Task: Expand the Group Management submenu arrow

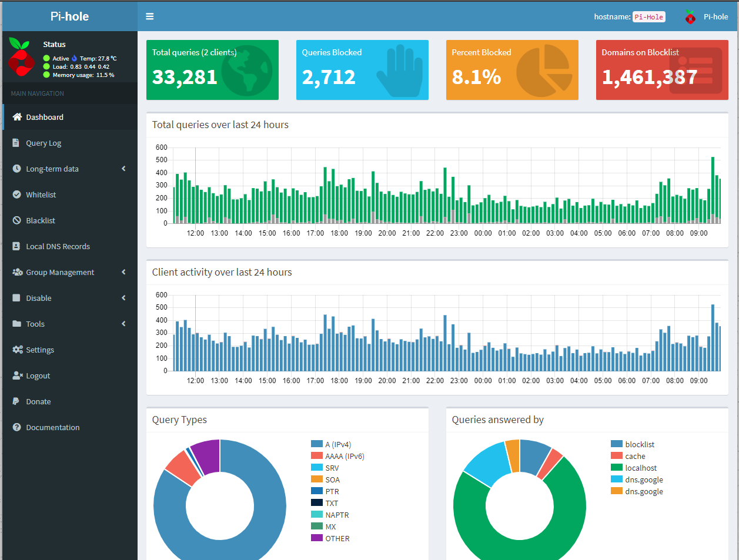Action: point(123,272)
